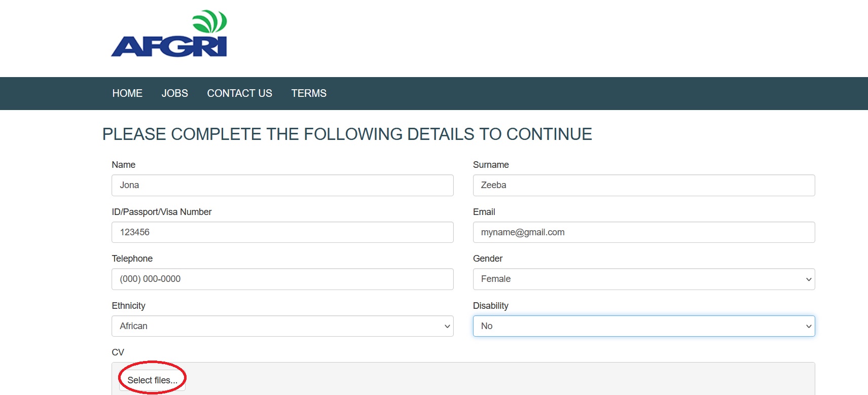Image resolution: width=868 pixels, height=395 pixels.
Task: Go to the JOBS page
Action: click(174, 93)
